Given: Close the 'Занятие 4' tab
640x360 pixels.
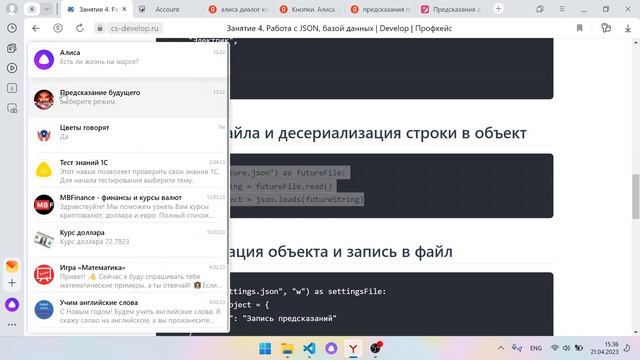Looking at the screenshot, I should tap(124, 9).
